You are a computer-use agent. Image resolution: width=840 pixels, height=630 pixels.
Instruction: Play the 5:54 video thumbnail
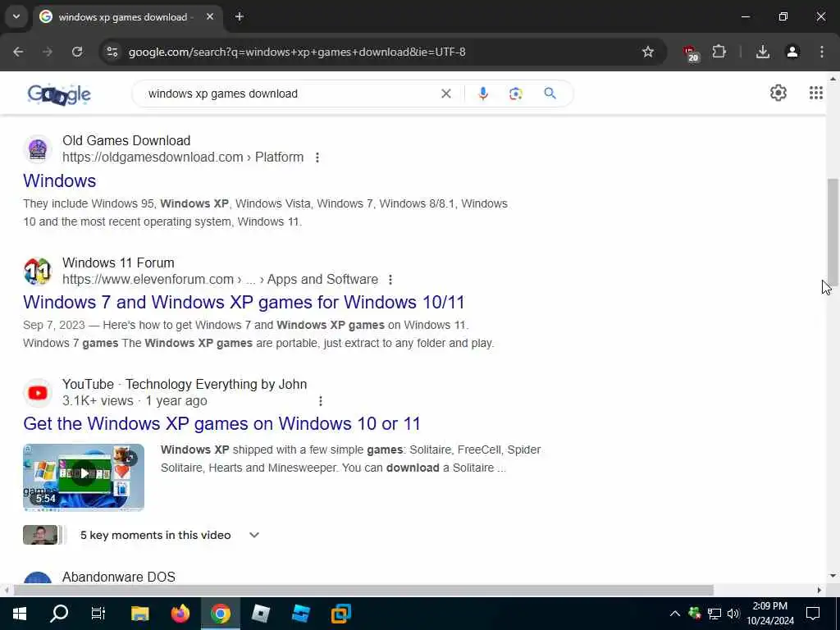point(84,477)
